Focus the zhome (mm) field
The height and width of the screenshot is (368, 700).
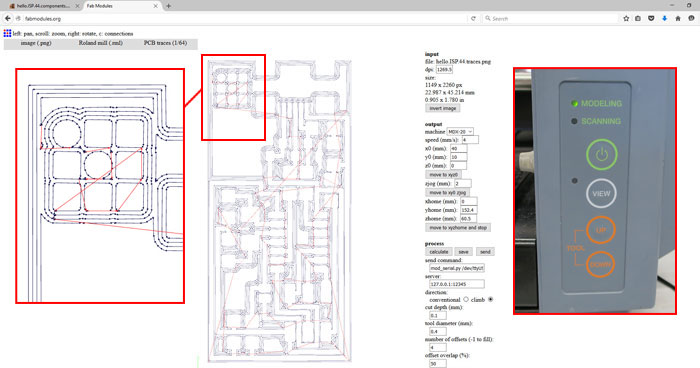click(x=468, y=219)
